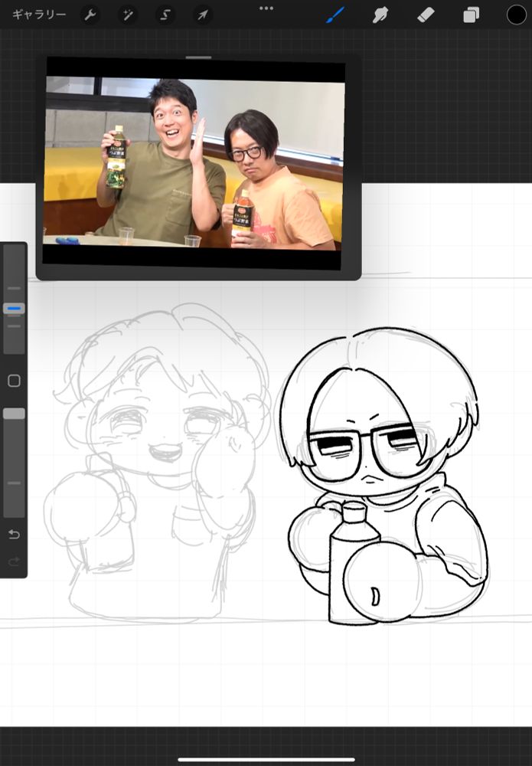Open the ギャラリー gallery
The width and height of the screenshot is (532, 766).
point(39,15)
